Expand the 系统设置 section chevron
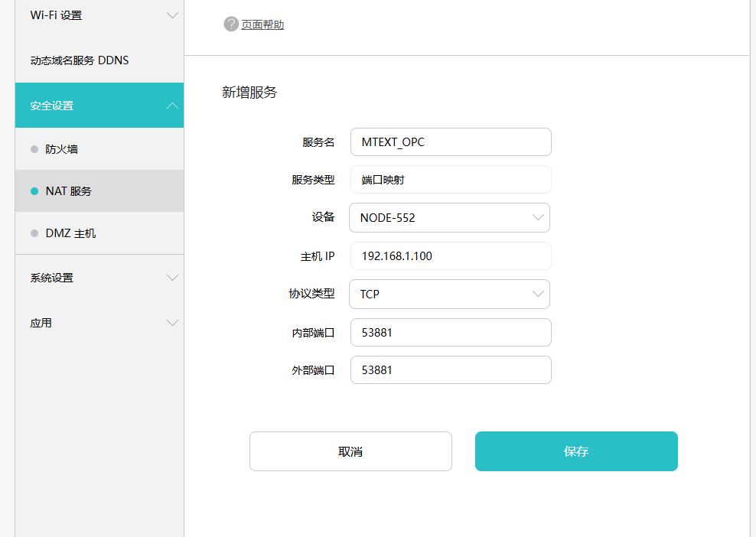The image size is (756, 537). (172, 278)
